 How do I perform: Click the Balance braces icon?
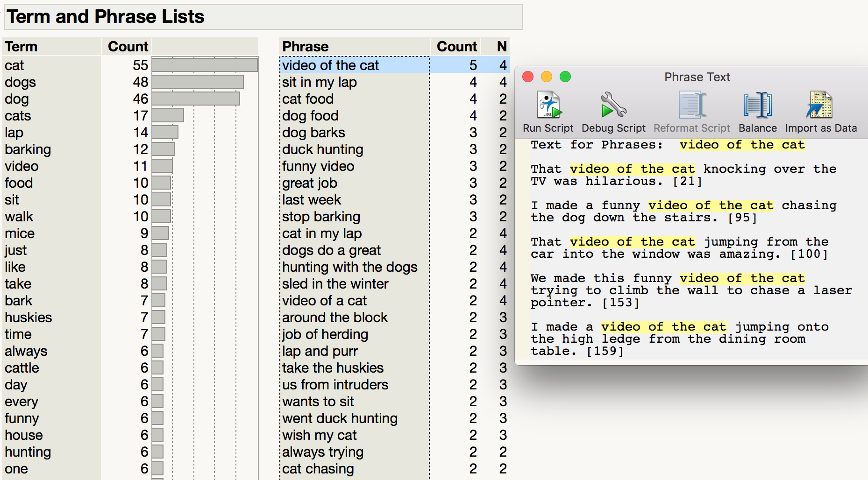[x=757, y=105]
